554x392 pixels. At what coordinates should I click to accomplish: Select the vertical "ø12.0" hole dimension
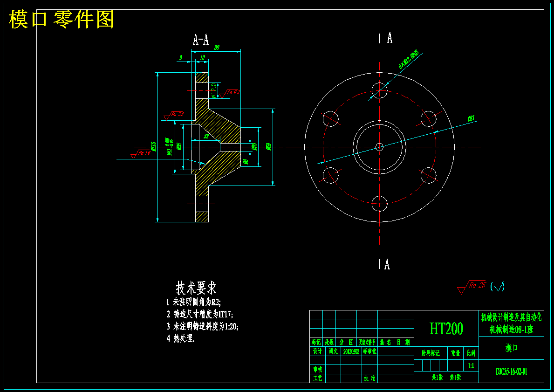pyautogui.click(x=214, y=90)
